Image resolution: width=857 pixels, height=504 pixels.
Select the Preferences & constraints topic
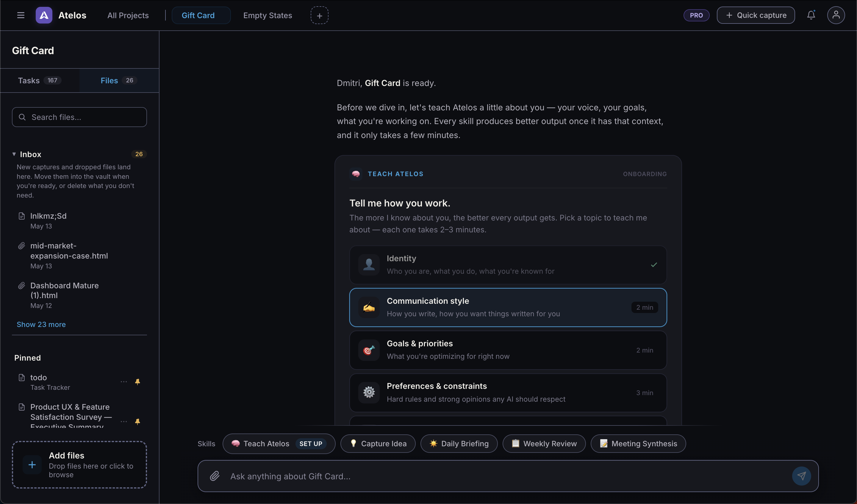[x=508, y=393]
